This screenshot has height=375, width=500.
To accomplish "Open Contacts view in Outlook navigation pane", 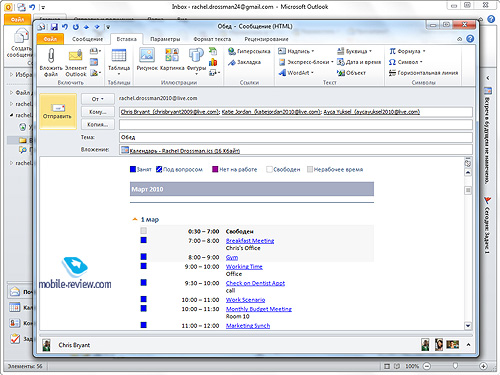I will (15, 323).
